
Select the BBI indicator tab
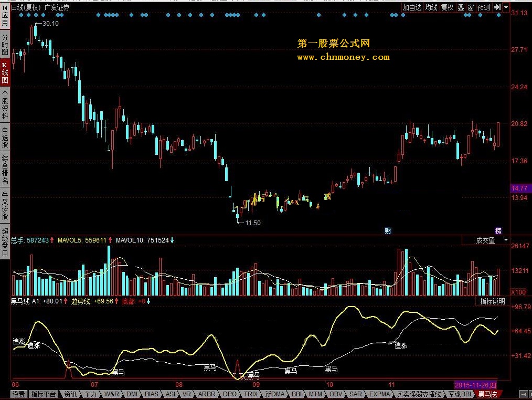tap(296, 394)
